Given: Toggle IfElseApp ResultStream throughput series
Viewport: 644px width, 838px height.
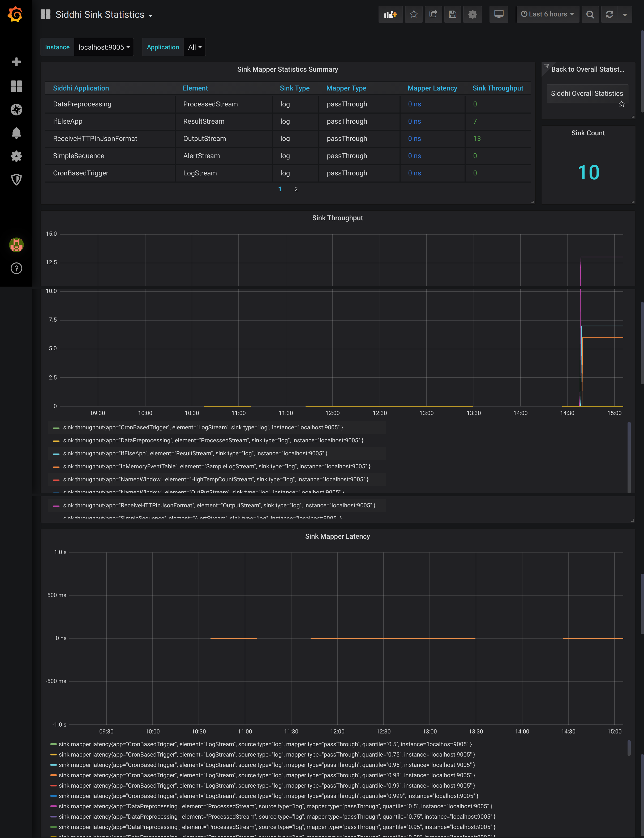Looking at the screenshot, I should coord(195,453).
